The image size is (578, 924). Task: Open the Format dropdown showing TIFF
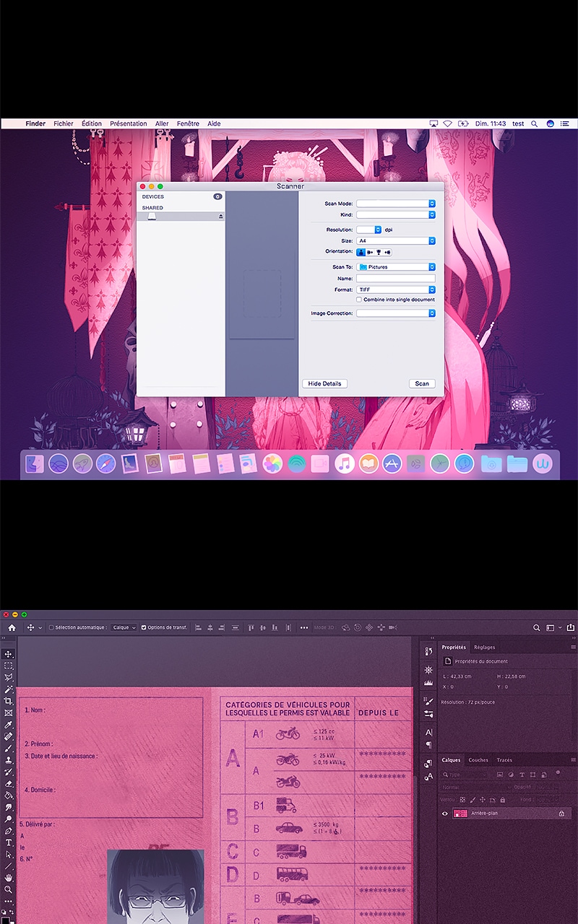click(x=396, y=289)
